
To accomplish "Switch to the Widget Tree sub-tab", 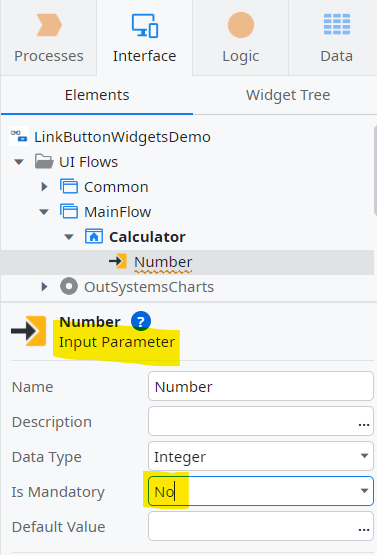I will pos(288,95).
